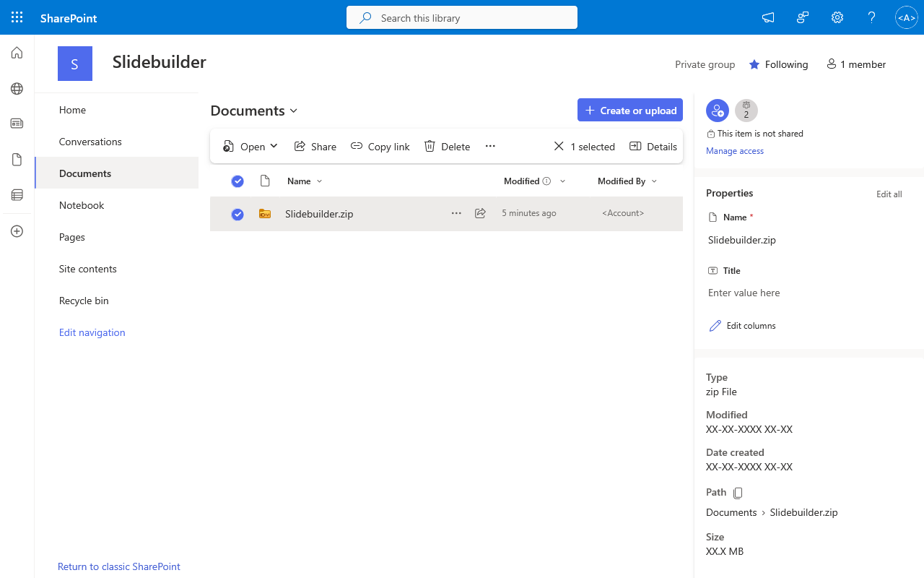Open the Help question mark icon
Image resolution: width=924 pixels, height=578 pixels.
tap(872, 17)
